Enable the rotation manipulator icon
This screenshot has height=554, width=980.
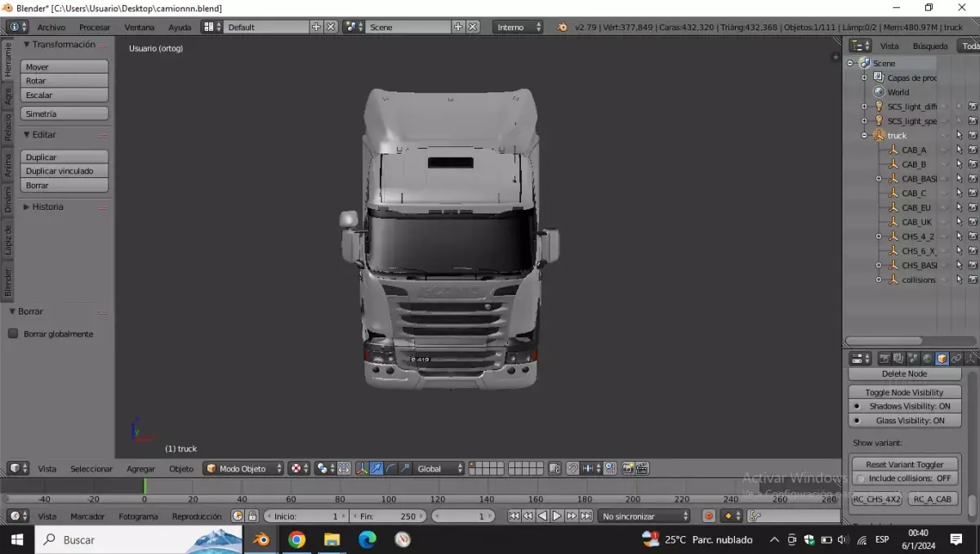pos(390,468)
